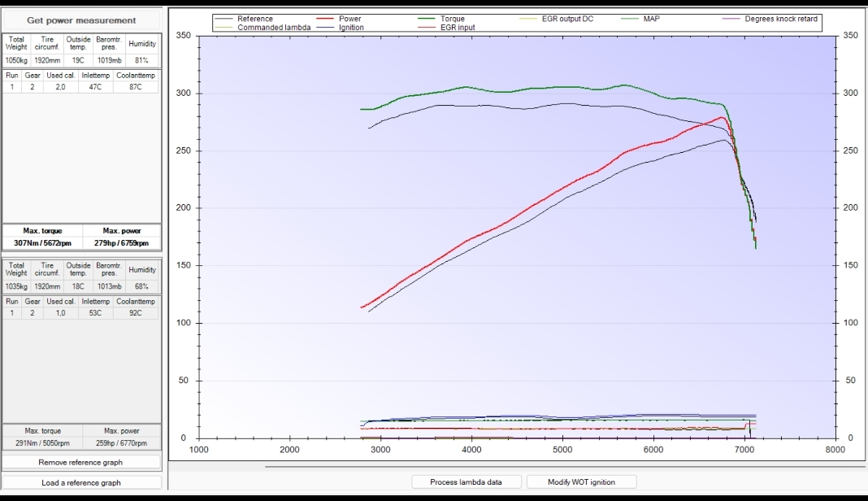
Task: Click the EGR output DC legend entry
Action: tap(567, 19)
